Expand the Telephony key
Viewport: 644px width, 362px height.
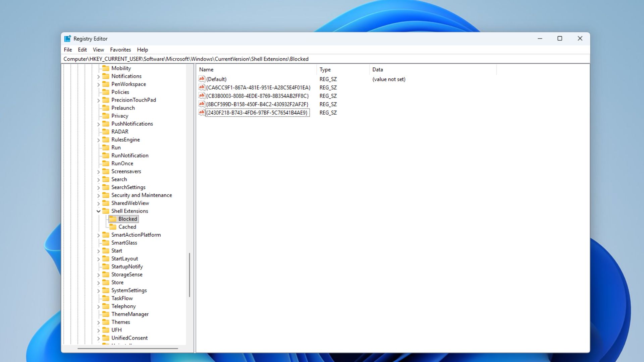pos(98,306)
